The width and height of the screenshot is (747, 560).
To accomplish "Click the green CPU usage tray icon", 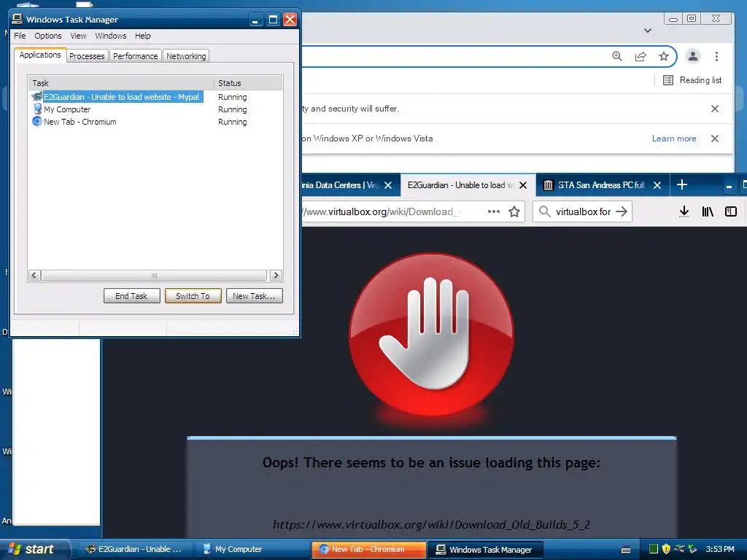I will pos(653,549).
